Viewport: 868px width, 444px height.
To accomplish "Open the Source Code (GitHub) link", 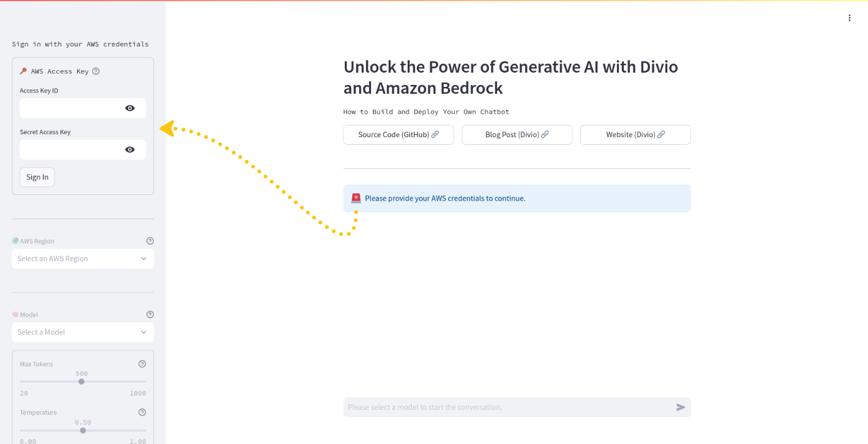I will pyautogui.click(x=398, y=135).
